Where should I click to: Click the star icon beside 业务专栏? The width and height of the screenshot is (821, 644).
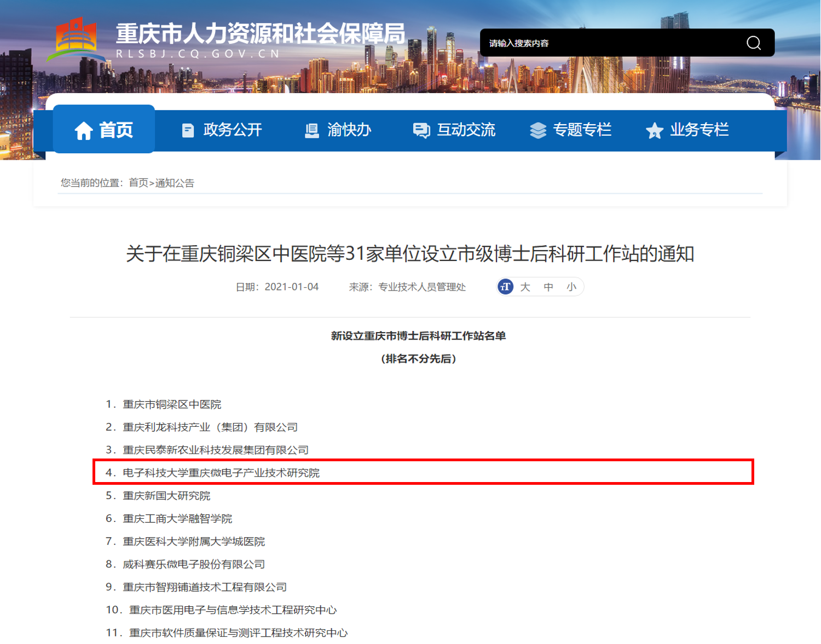pos(655,131)
